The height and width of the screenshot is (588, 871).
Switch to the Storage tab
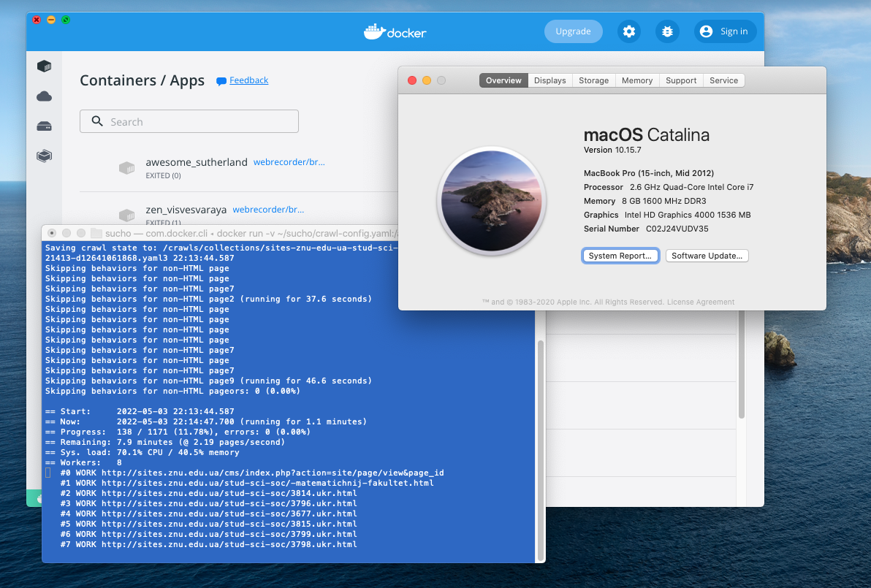pos(594,80)
